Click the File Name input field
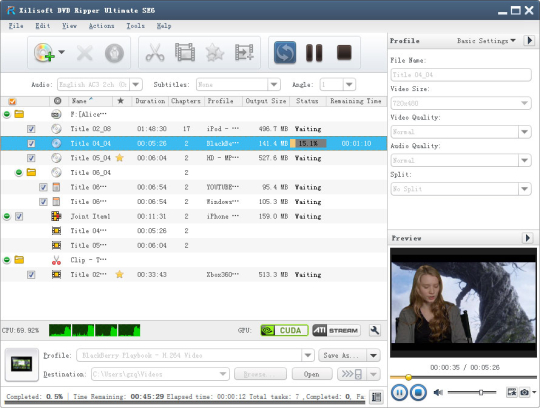Screen dimensions: 540x408 click(x=461, y=75)
